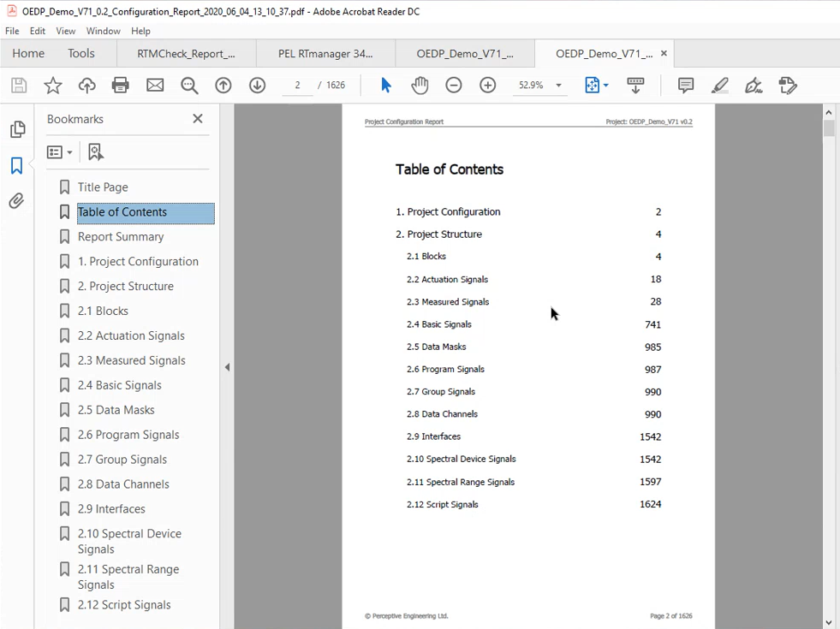Show the page thumbnails panel

tap(17, 128)
